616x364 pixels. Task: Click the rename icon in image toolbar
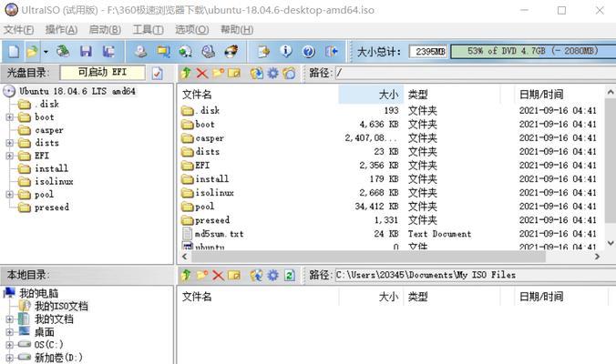tap(234, 73)
